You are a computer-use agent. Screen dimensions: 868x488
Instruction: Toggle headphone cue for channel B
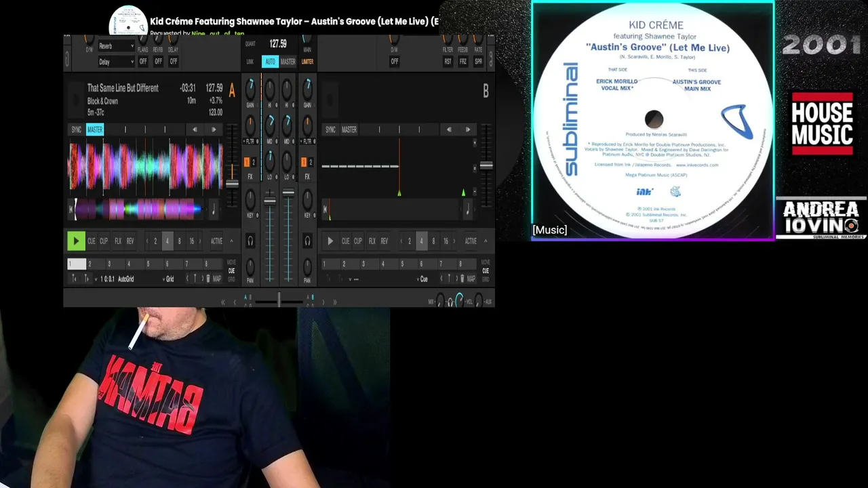click(307, 241)
